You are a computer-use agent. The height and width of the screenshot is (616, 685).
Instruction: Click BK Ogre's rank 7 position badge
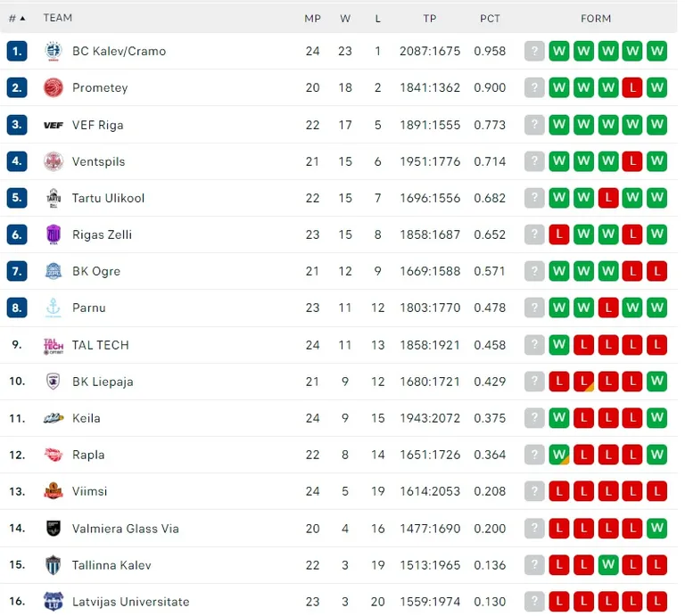pos(17,271)
